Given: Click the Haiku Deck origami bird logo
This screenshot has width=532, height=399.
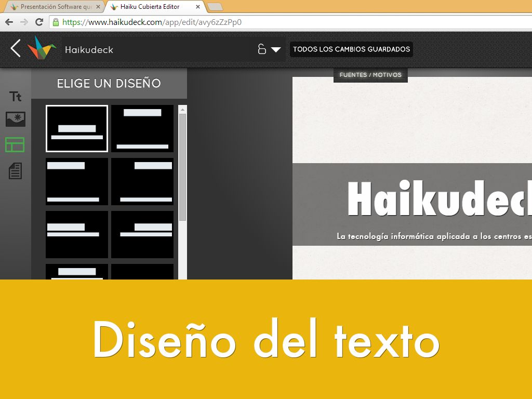Looking at the screenshot, I should pyautogui.click(x=42, y=48).
